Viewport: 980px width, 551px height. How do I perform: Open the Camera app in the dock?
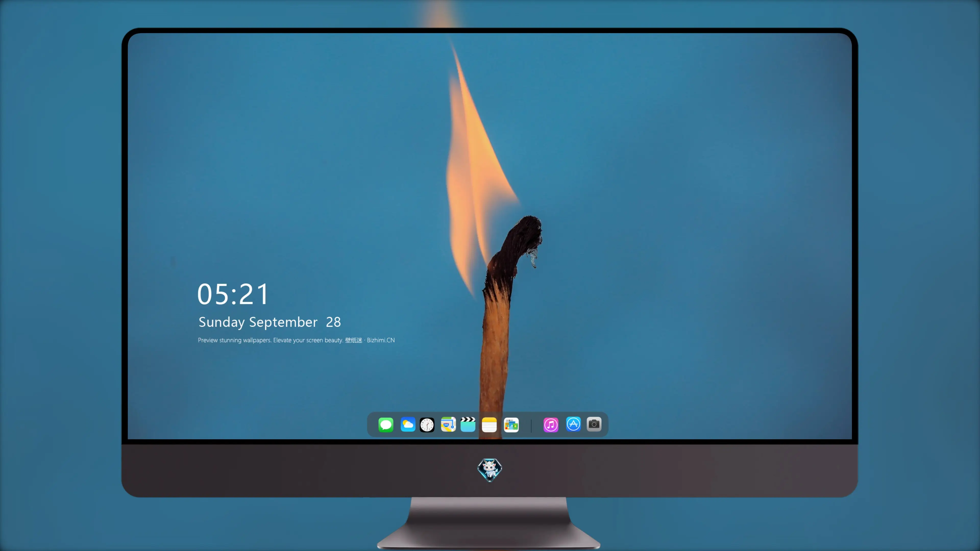[x=594, y=424]
